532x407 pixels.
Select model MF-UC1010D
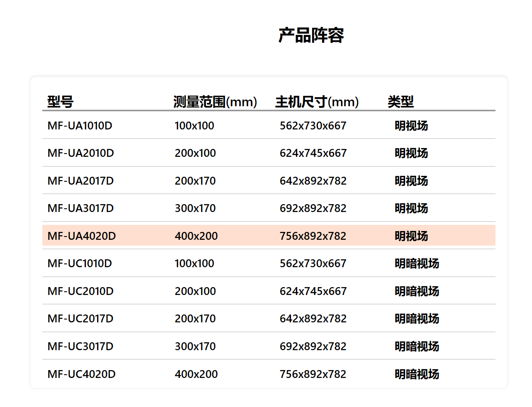click(80, 263)
